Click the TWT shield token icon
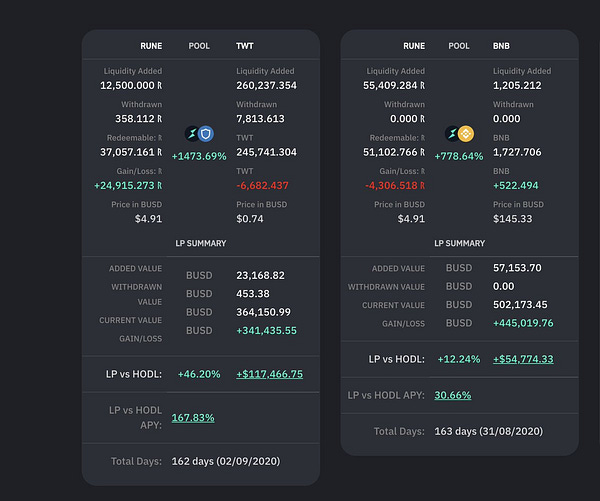This screenshot has width=600, height=501. 206,134
